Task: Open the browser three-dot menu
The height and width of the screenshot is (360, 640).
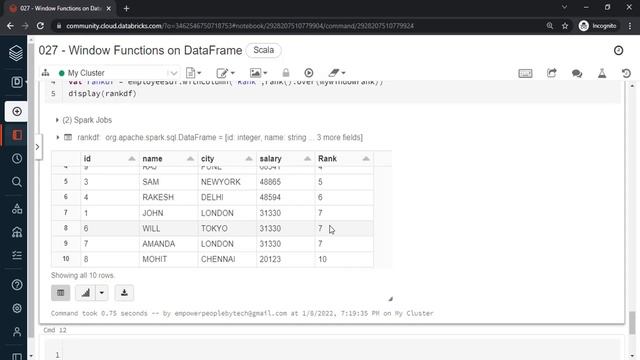Action: tap(630, 26)
